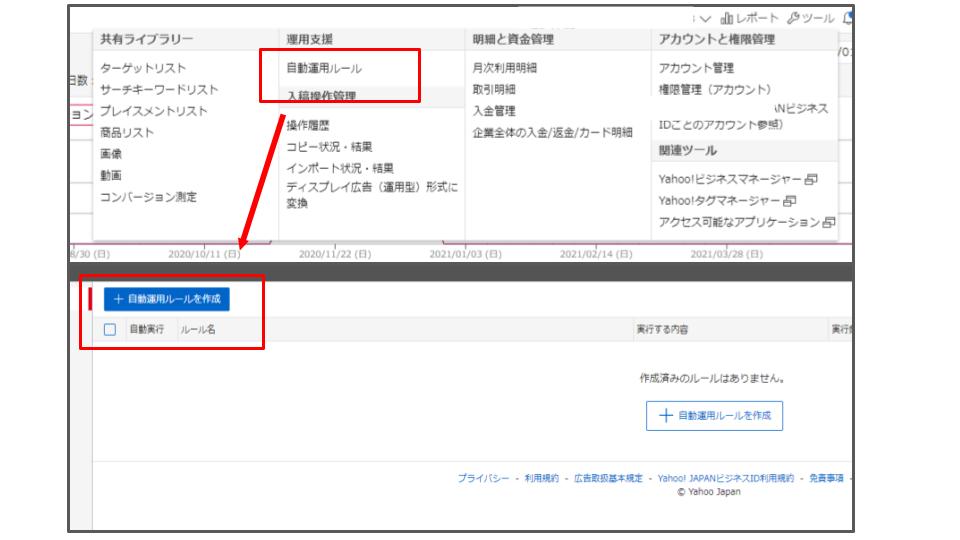Open アカウント管理 menu entry
This screenshot has width=960, height=540.
[696, 68]
